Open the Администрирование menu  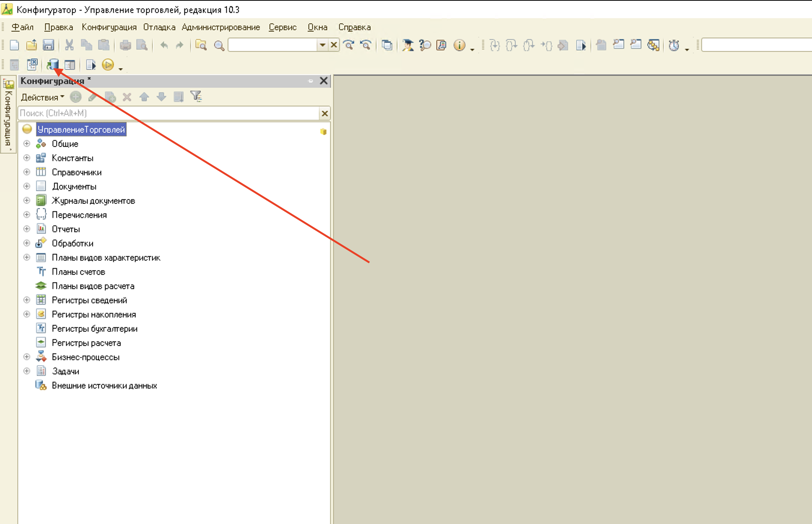pos(221,27)
